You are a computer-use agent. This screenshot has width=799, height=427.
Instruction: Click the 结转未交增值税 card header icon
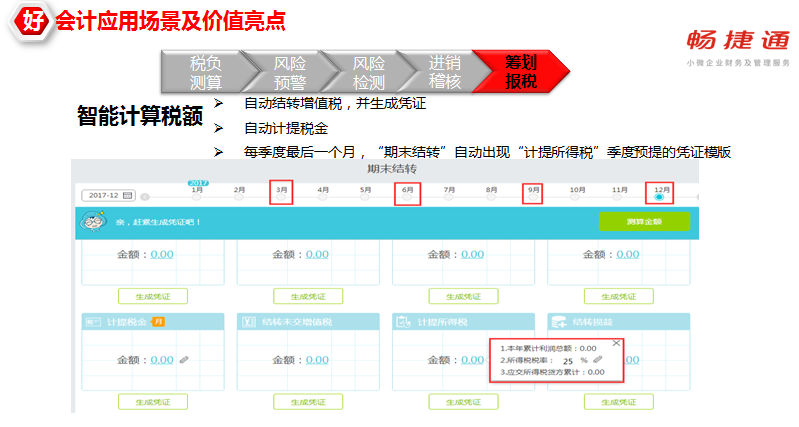point(247,322)
